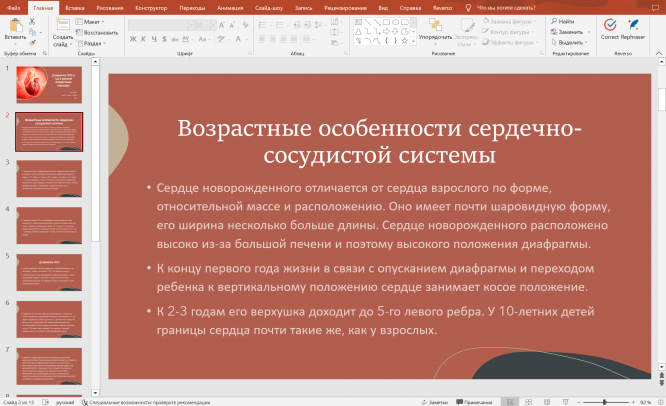
Task: Expand the Section (Раздел) dropdown
Action: pos(93,43)
